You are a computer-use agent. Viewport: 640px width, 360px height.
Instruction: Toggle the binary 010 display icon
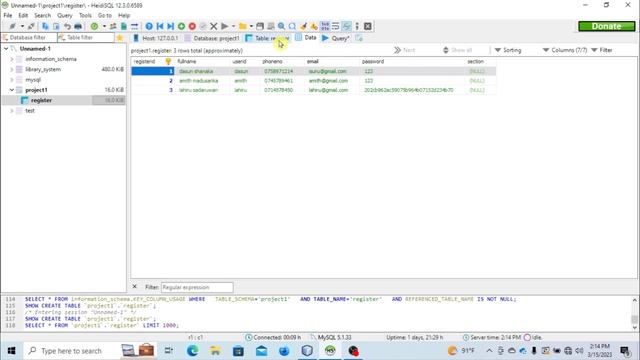coord(325,26)
